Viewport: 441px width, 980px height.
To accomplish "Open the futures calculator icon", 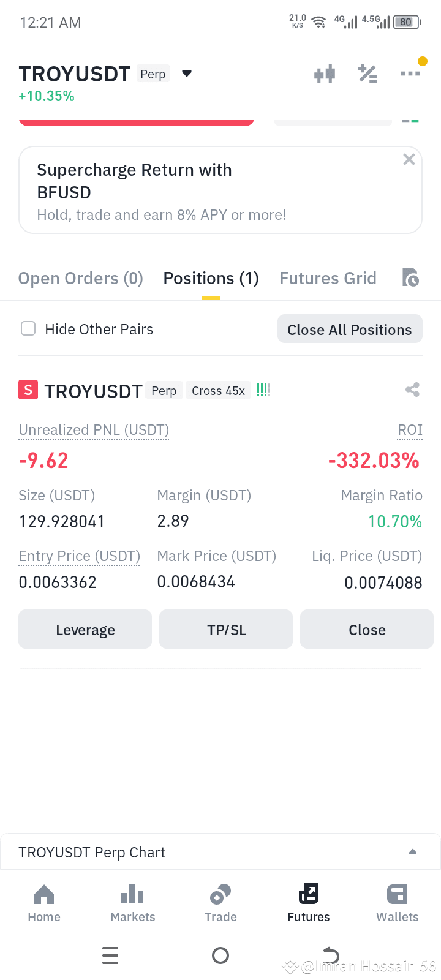I will click(x=367, y=74).
